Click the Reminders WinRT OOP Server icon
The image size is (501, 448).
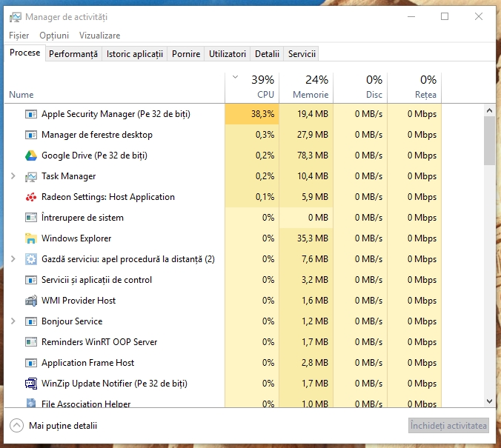pos(31,342)
